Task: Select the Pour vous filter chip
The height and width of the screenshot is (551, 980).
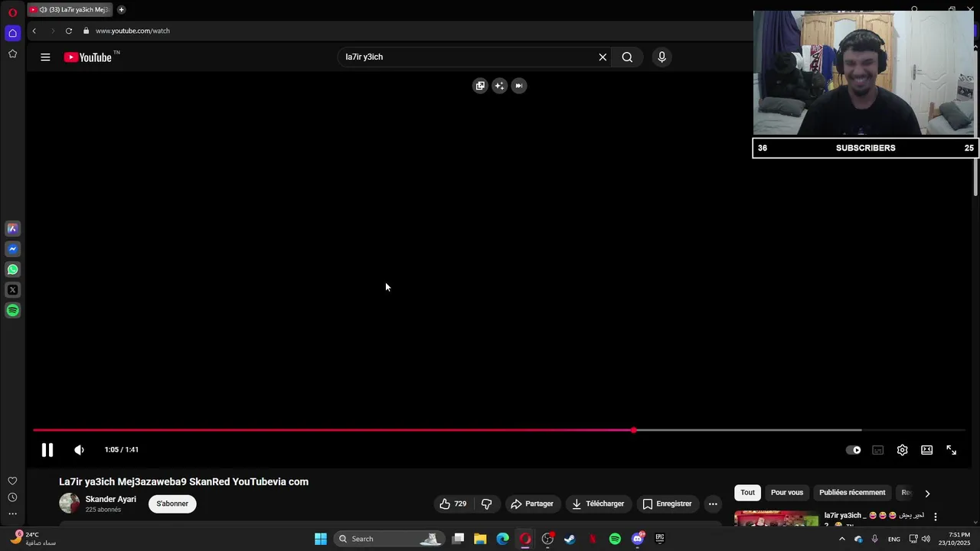Action: tap(787, 492)
